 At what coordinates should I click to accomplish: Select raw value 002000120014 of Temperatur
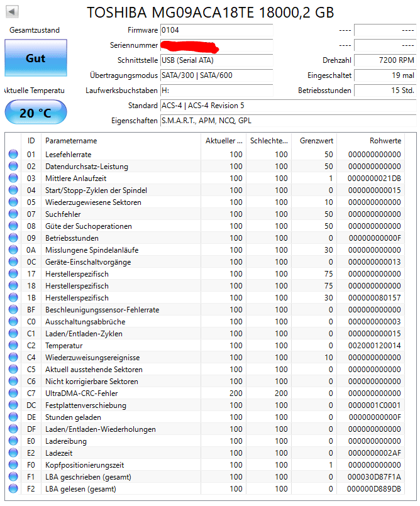coord(374,346)
